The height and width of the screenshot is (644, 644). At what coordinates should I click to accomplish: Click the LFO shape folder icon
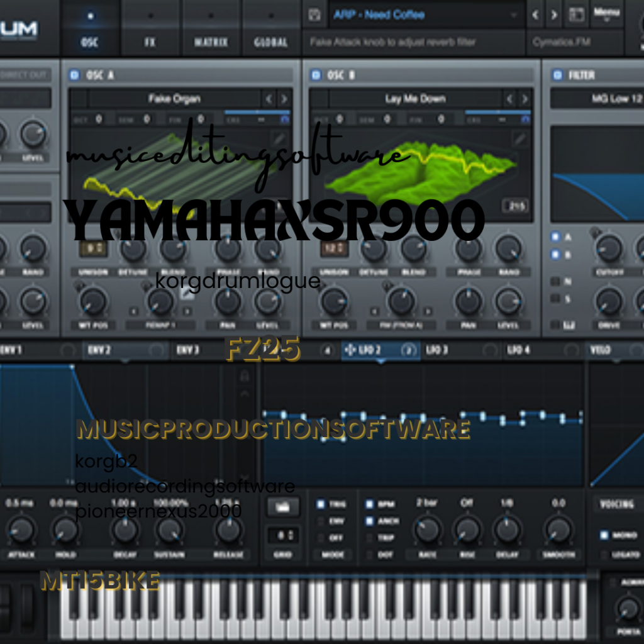click(282, 508)
